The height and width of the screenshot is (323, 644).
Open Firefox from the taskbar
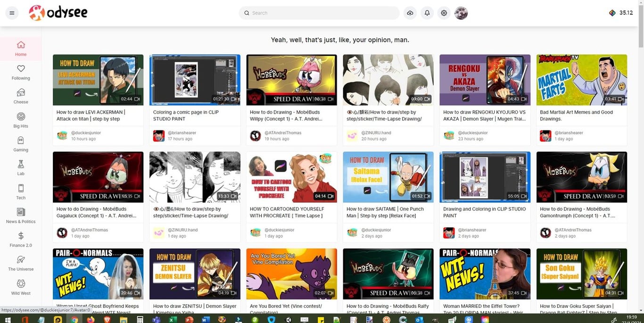point(91,319)
